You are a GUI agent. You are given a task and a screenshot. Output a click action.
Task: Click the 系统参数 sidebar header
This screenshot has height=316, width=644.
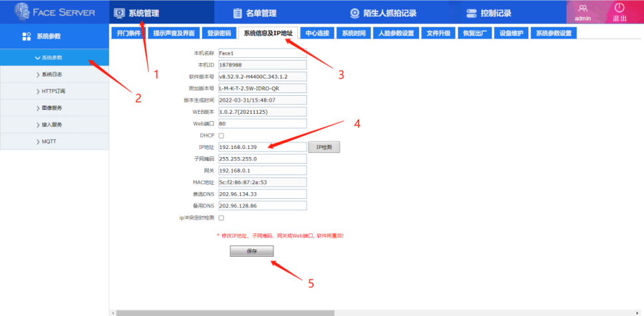click(x=55, y=36)
